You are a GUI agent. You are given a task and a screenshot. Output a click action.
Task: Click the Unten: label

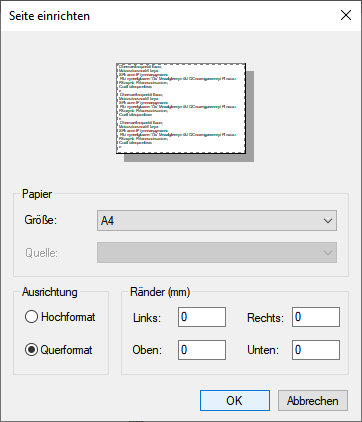[263, 350]
